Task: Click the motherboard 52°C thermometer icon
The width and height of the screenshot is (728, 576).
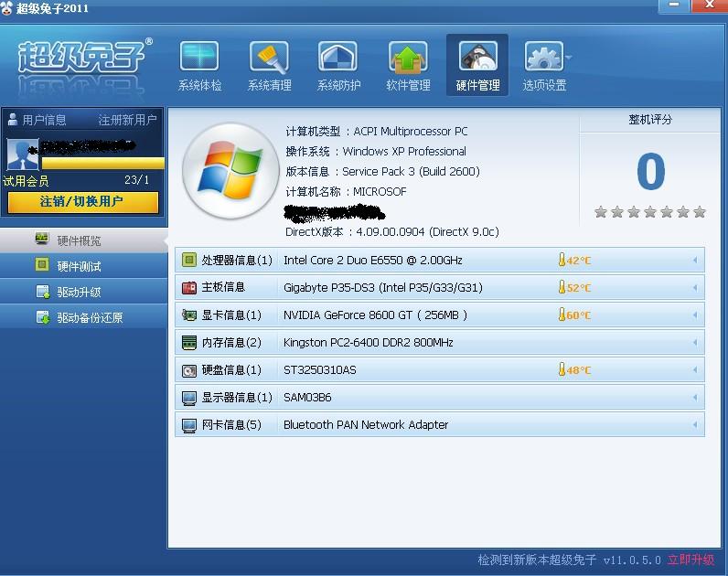Action: (x=562, y=287)
